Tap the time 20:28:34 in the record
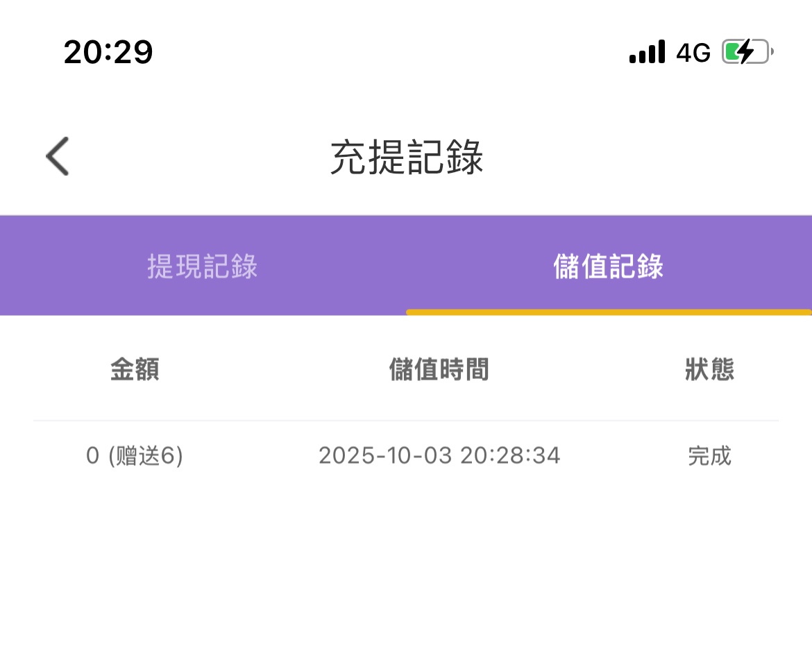 (510, 457)
